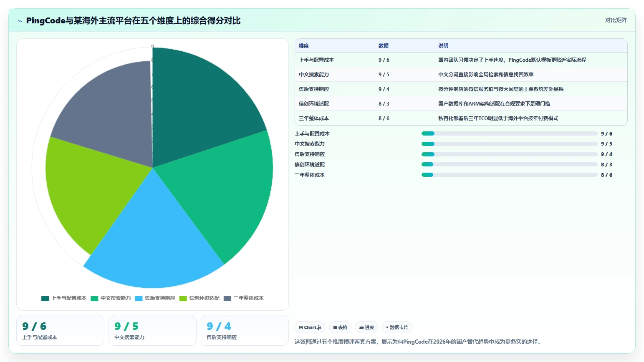Click the 9 / 4 售后支持响应 data card

tap(245, 330)
